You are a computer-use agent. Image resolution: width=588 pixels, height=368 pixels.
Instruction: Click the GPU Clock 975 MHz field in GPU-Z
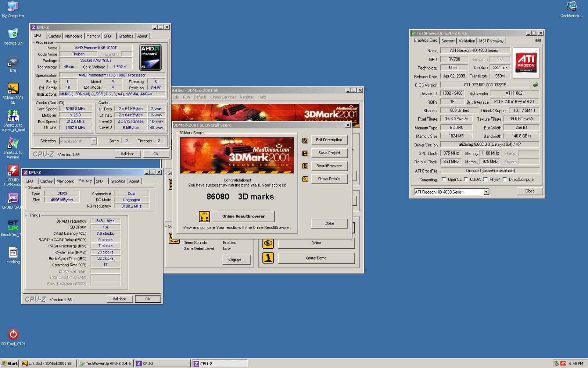pos(451,153)
